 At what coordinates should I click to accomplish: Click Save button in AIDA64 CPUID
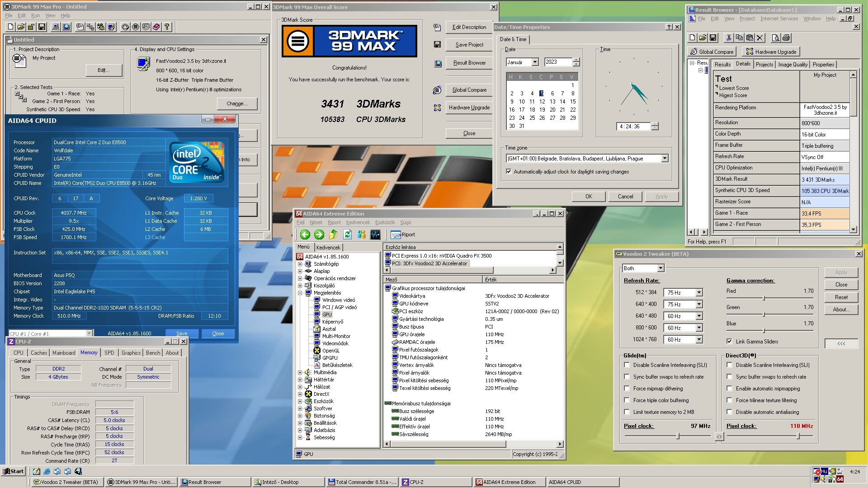click(x=182, y=333)
